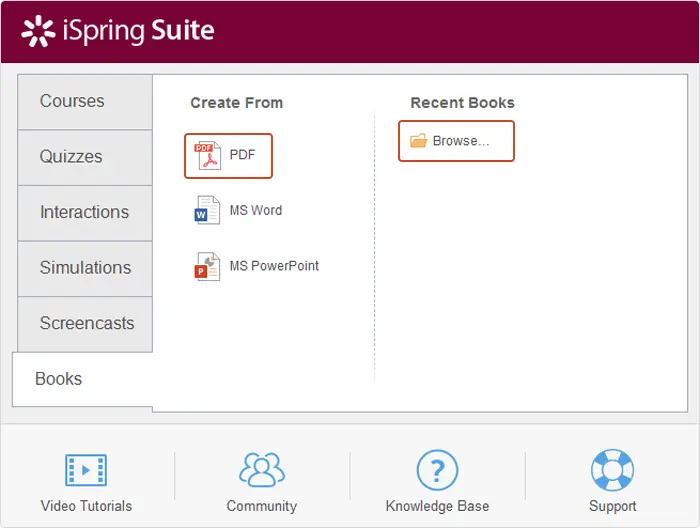
Task: Select the Interactions tab
Action: click(85, 213)
